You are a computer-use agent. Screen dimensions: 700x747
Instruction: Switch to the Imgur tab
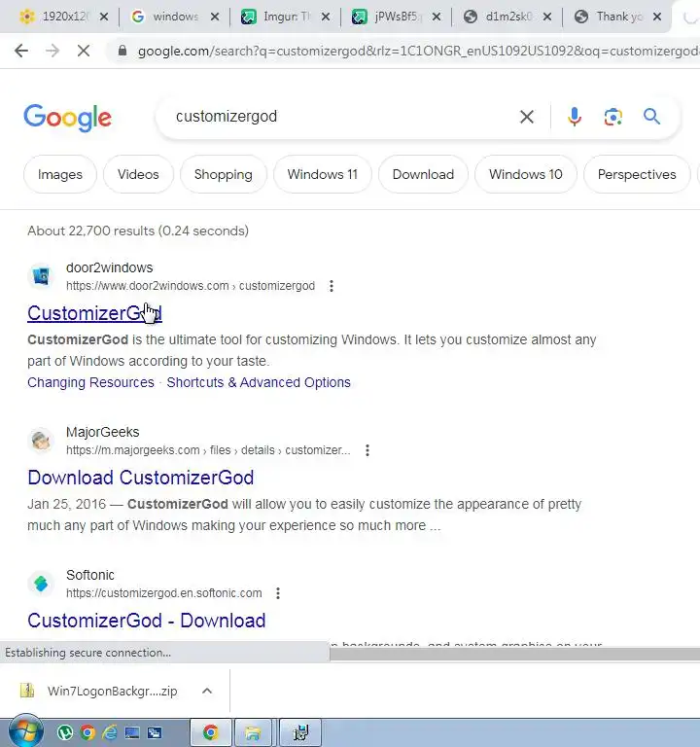point(279,17)
